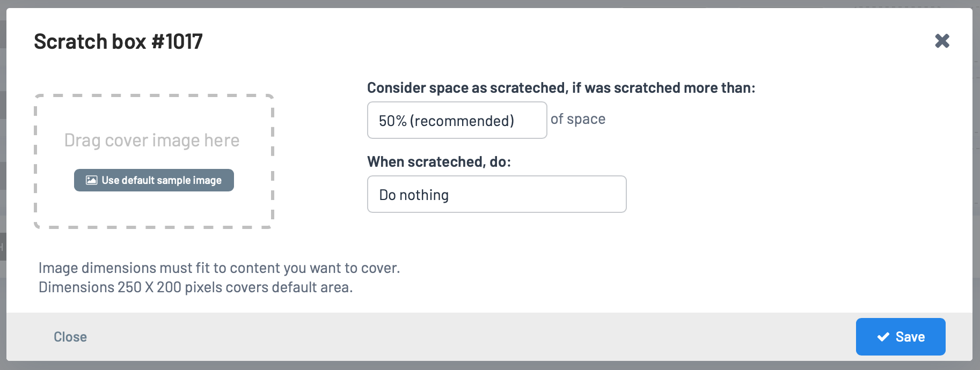This screenshot has width=980, height=370.
Task: Click the picture icon in sample image button
Action: coord(92,180)
